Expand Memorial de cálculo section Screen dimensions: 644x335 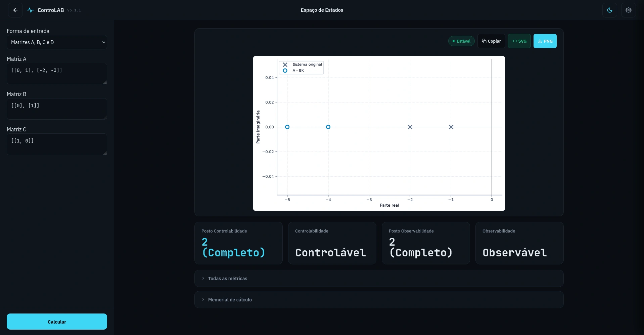click(379, 300)
